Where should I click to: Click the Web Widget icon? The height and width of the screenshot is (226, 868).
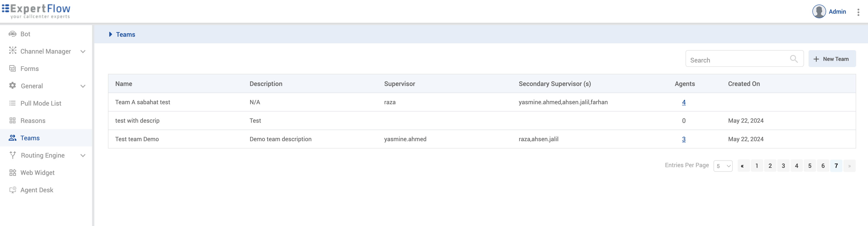pos(13,173)
